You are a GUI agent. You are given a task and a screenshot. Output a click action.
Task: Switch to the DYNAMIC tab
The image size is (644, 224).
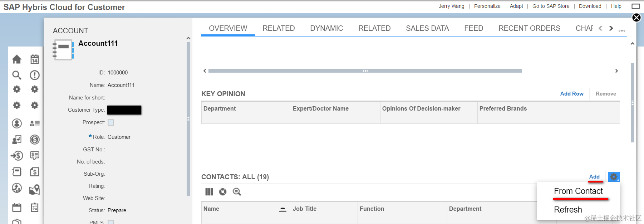[x=326, y=28]
